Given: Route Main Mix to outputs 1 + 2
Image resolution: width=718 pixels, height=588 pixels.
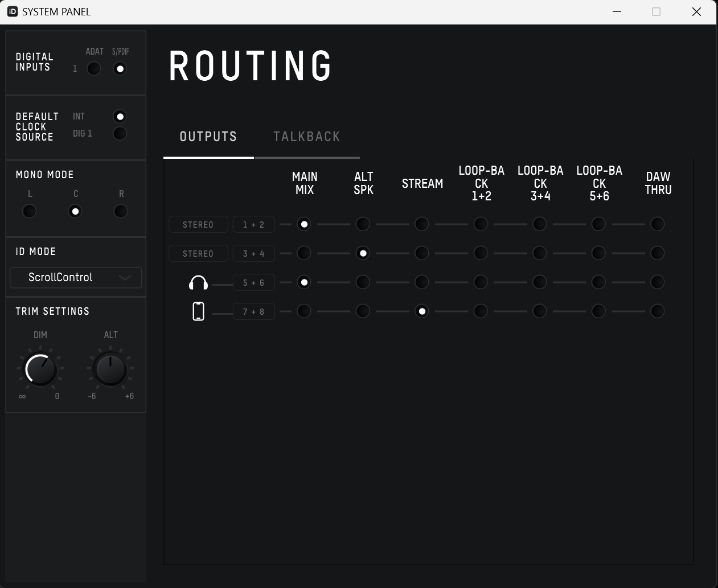Looking at the screenshot, I should (x=304, y=224).
